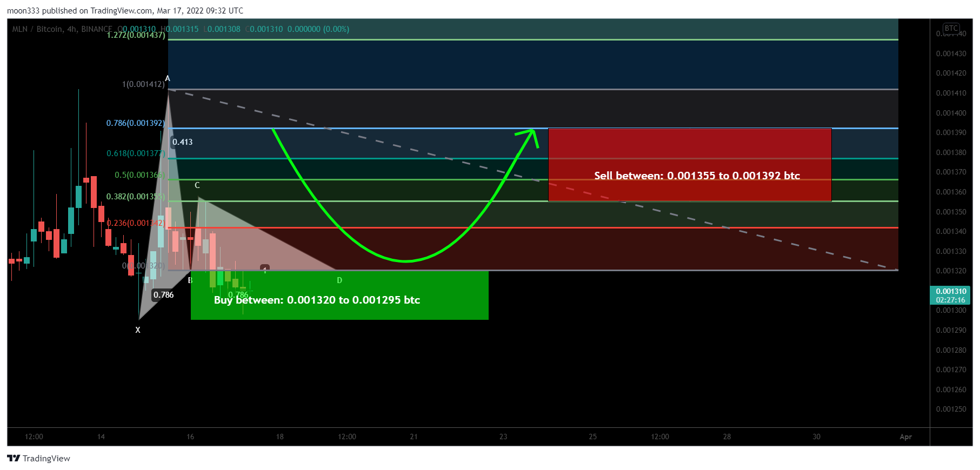Click the high value H0.001315 in the legend
980x470 pixels.
[179, 29]
